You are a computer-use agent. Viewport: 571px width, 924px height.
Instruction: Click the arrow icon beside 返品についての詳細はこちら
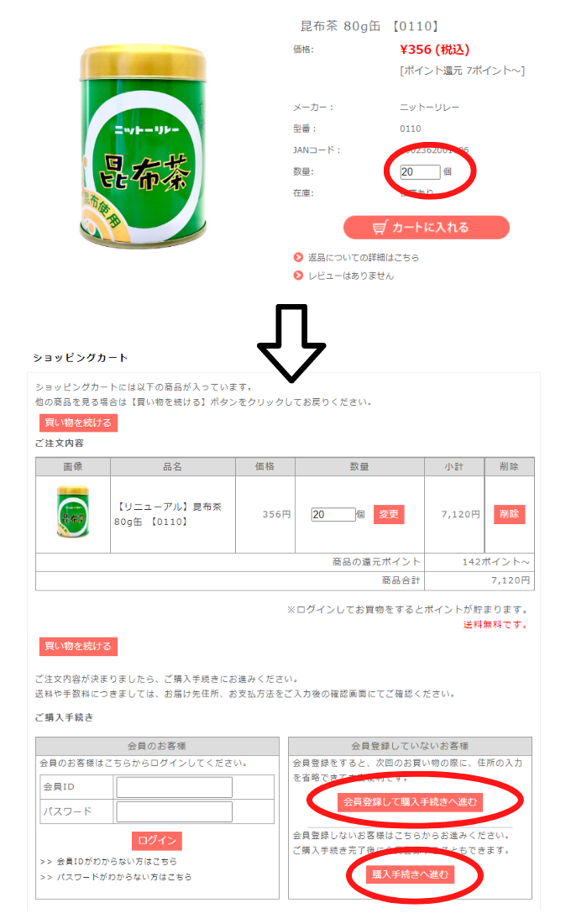(298, 257)
